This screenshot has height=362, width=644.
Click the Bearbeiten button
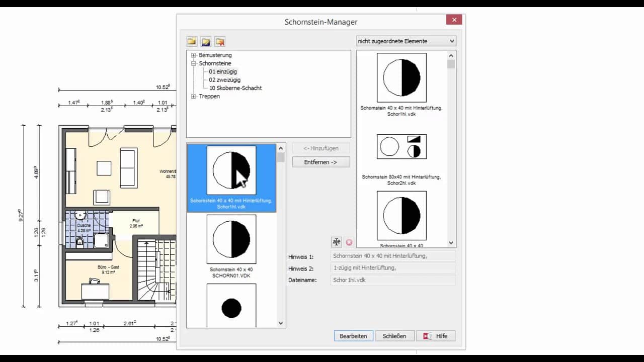[x=354, y=336]
